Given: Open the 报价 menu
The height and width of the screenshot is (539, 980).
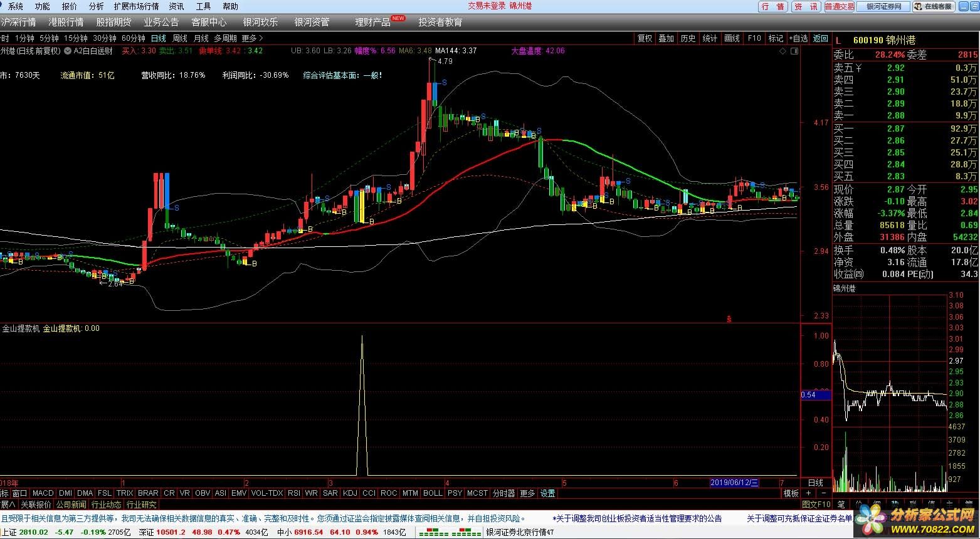Looking at the screenshot, I should pyautogui.click(x=69, y=6).
